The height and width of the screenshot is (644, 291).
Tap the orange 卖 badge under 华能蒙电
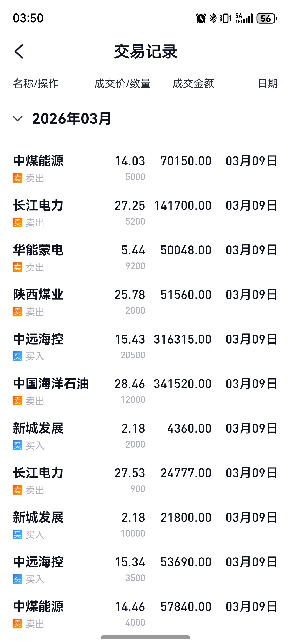point(18,267)
